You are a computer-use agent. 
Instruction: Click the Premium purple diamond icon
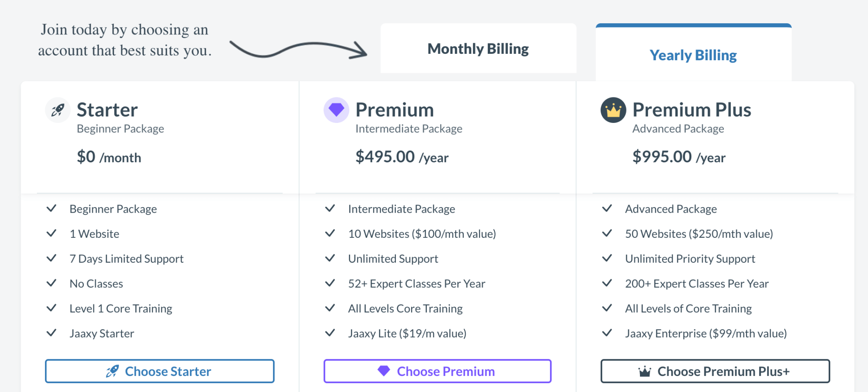[x=337, y=110]
